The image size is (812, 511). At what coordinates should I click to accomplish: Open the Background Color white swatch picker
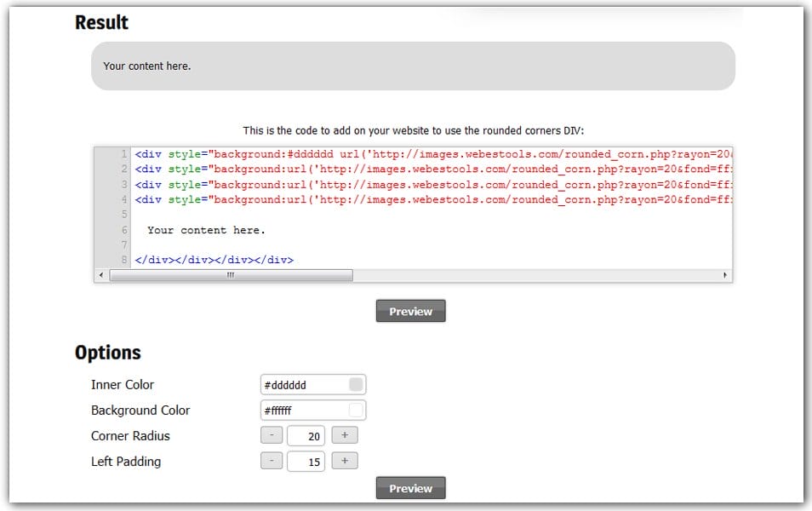pos(356,411)
